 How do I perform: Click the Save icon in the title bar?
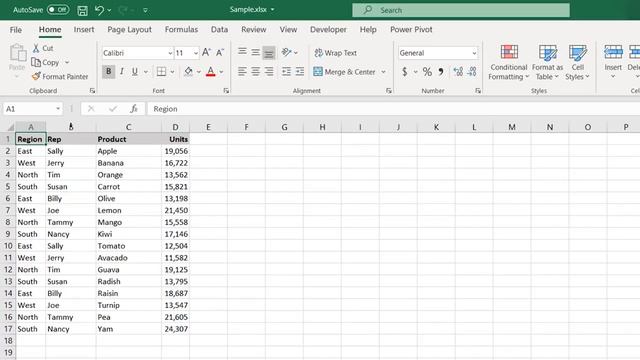coord(82,10)
